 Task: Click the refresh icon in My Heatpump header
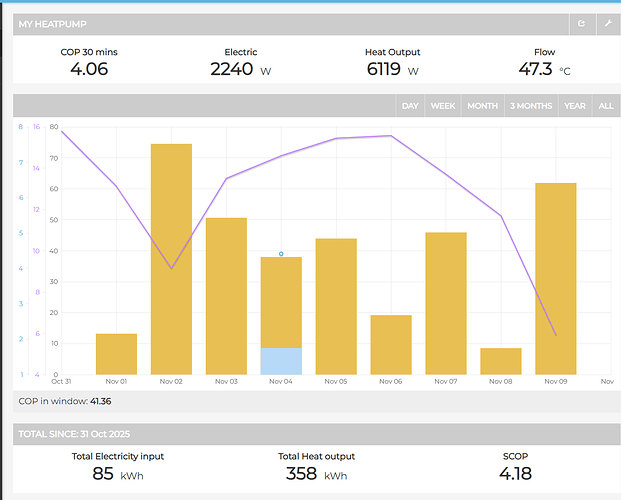(581, 22)
